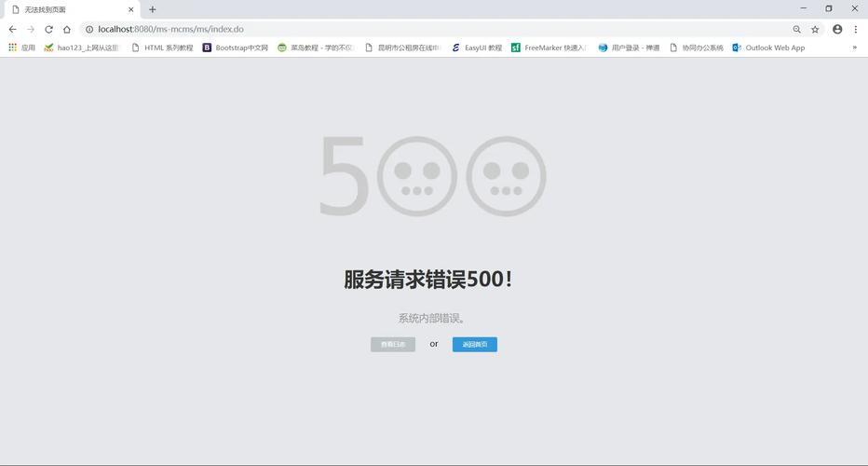Click the gray view-log button
Screen dimensions: 868x466
pyautogui.click(x=393, y=345)
